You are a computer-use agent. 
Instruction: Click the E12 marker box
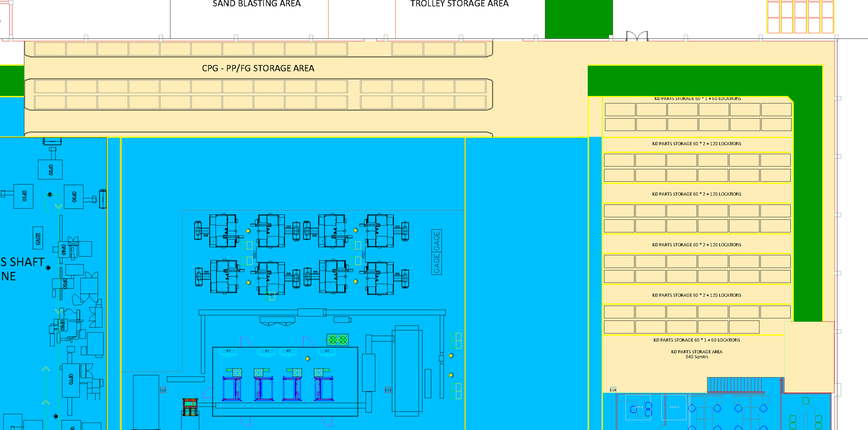[163, 390]
